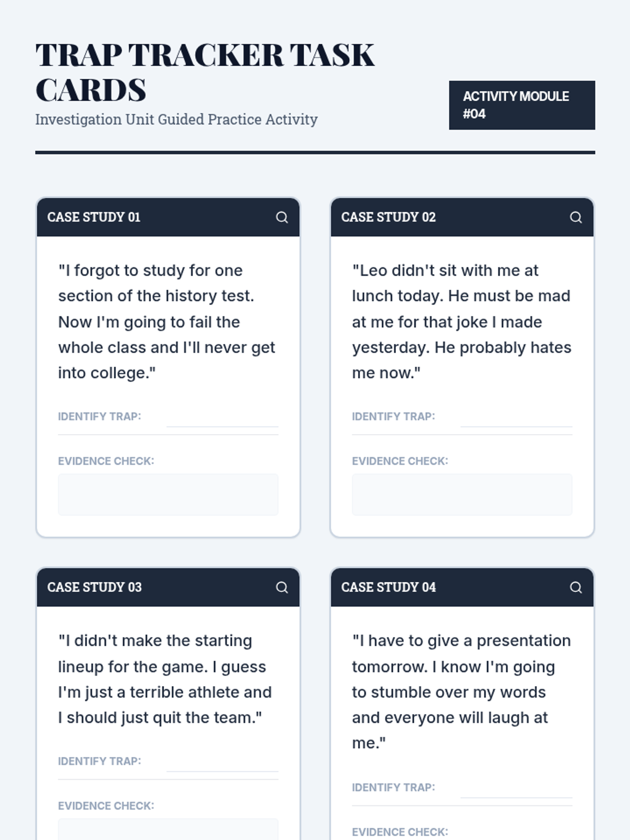Click the Identify Trap line in Case Study 04
This screenshot has height=840, width=630.
click(x=516, y=791)
